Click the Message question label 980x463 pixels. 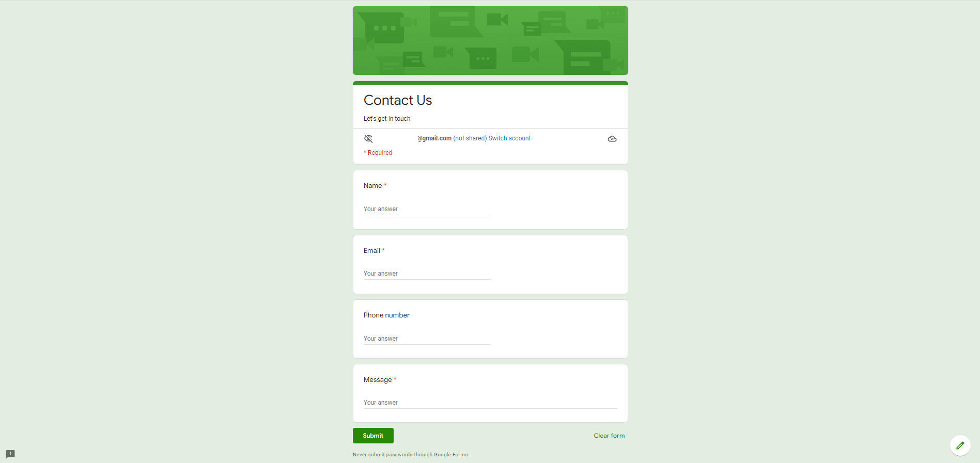[x=378, y=380]
